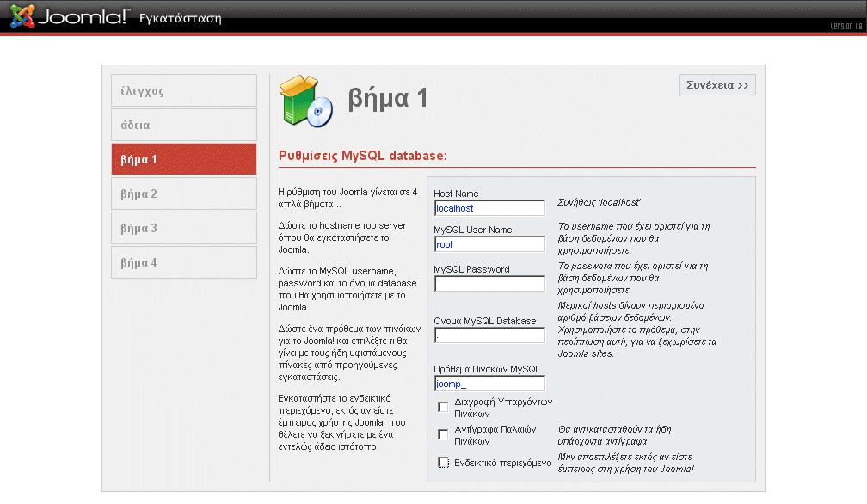
Task: Click the MySQL Password label
Action: (x=471, y=269)
